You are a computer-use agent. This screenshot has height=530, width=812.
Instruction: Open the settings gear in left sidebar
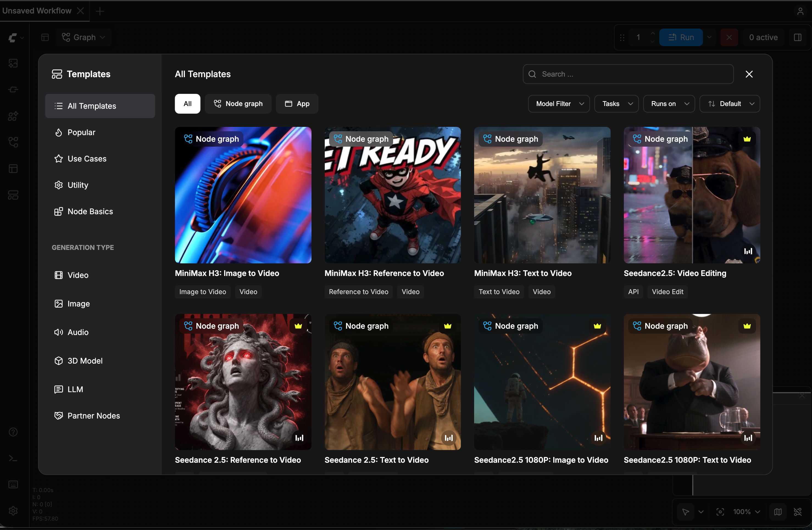[13, 511]
